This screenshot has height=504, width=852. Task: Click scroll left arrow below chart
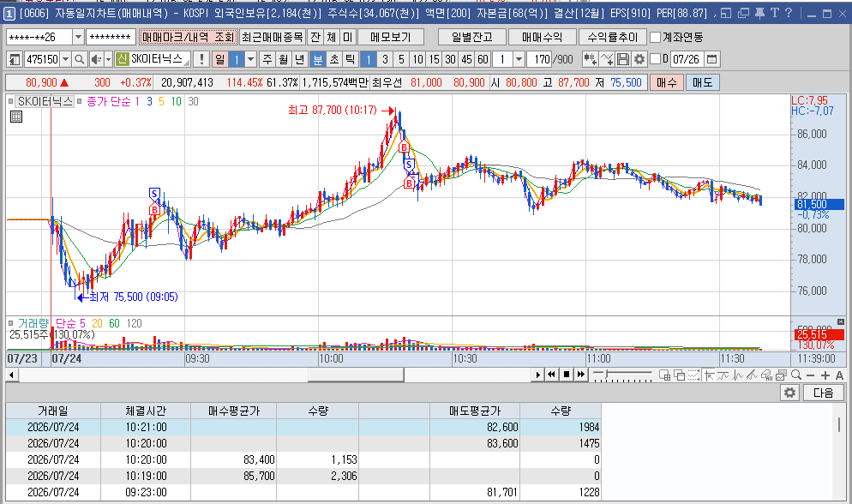11,375
